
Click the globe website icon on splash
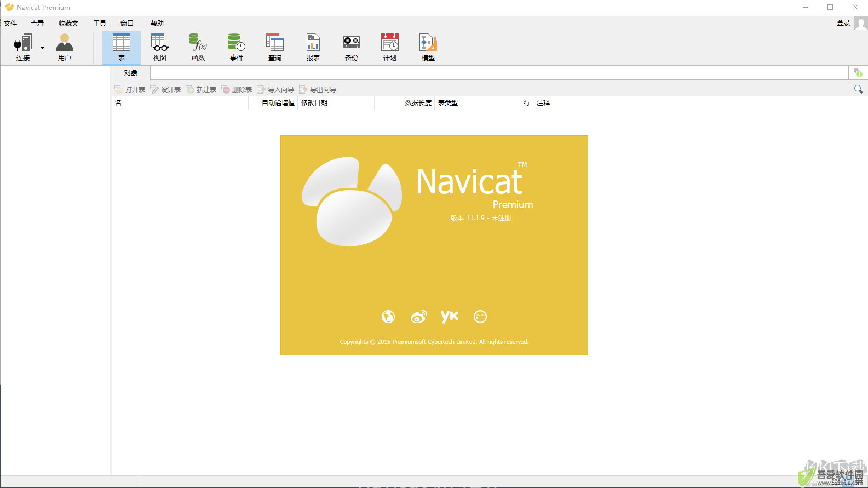(388, 317)
